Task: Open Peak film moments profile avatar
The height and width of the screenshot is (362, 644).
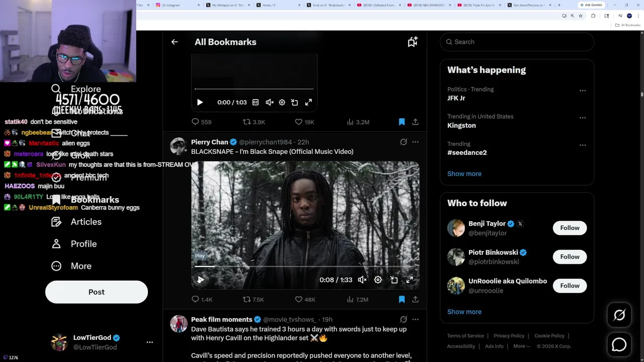Action: [179, 324]
